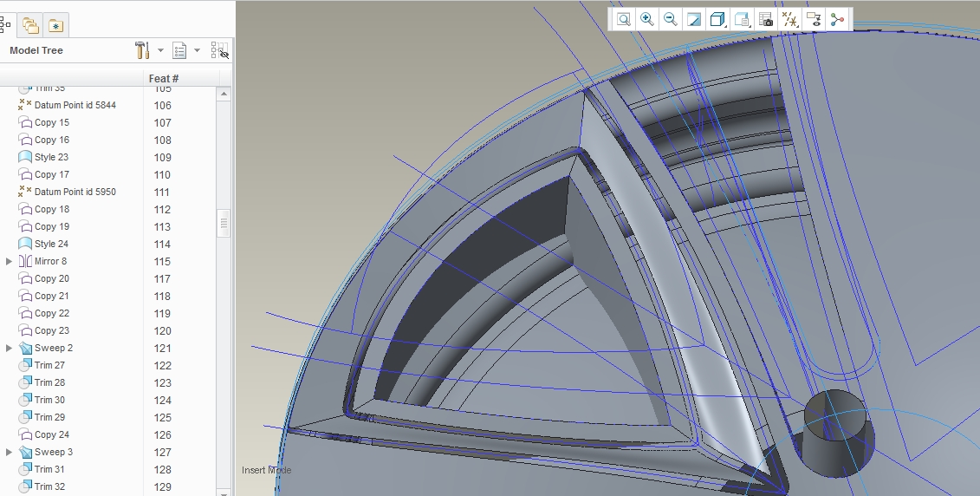Viewport: 980px width, 496px height.
Task: Select the Copy 18 feature
Action: coord(52,210)
